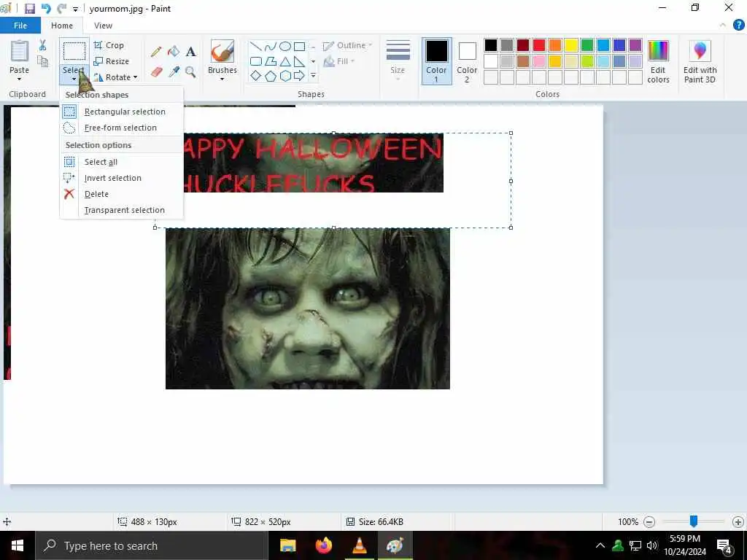Select the Color picker eyedropper tool
Screen dimensions: 747x560
click(x=174, y=72)
